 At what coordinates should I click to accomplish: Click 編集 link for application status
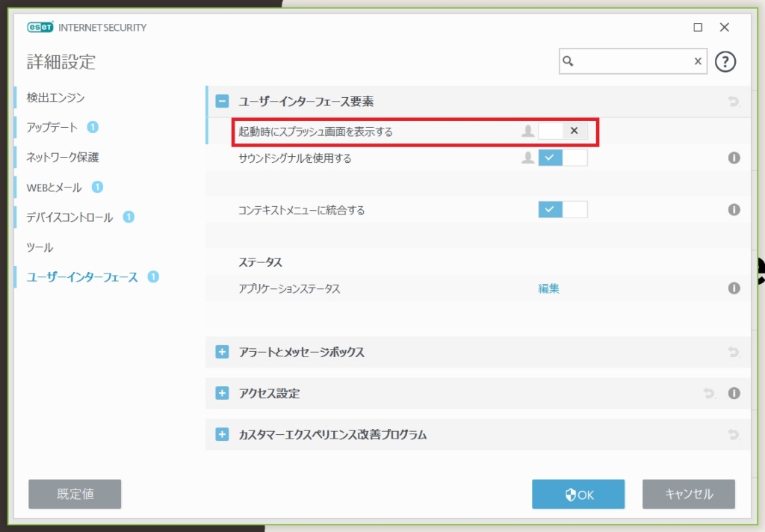point(548,288)
